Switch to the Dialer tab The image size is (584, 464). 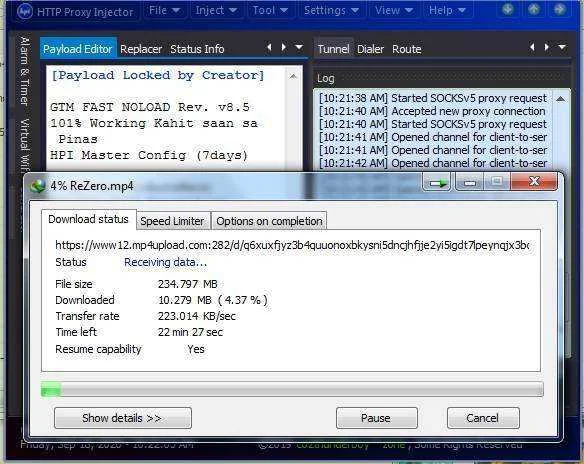point(370,49)
